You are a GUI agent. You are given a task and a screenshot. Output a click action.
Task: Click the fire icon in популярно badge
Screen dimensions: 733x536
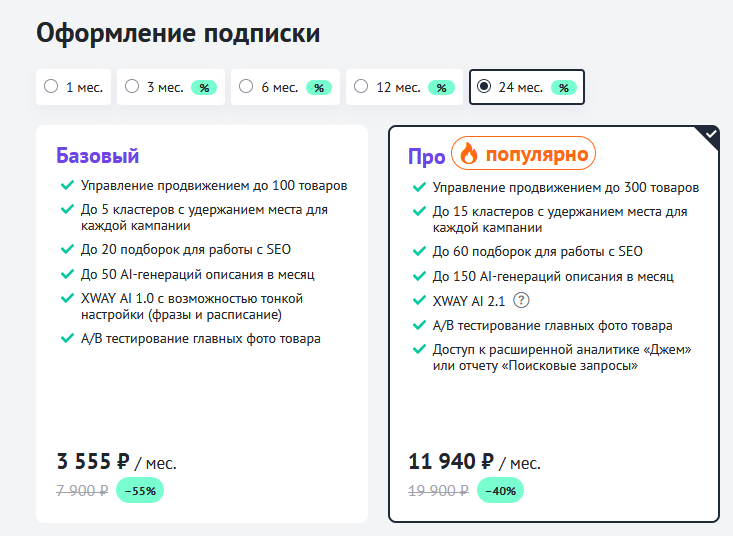point(467,154)
